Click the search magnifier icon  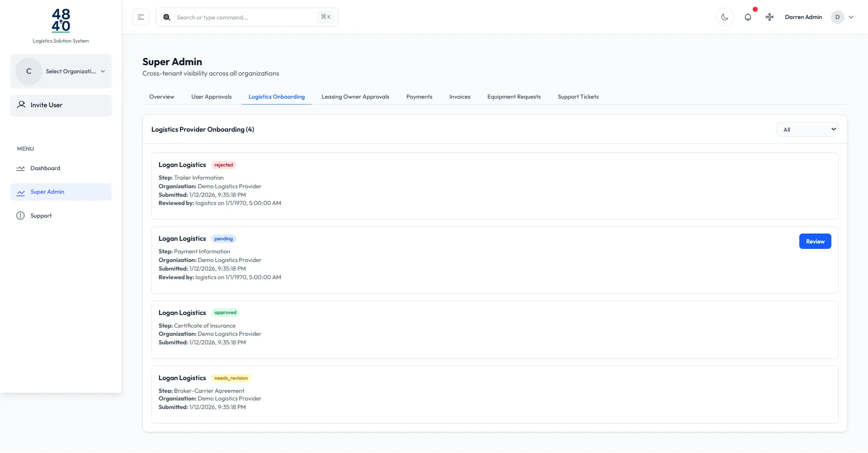167,17
